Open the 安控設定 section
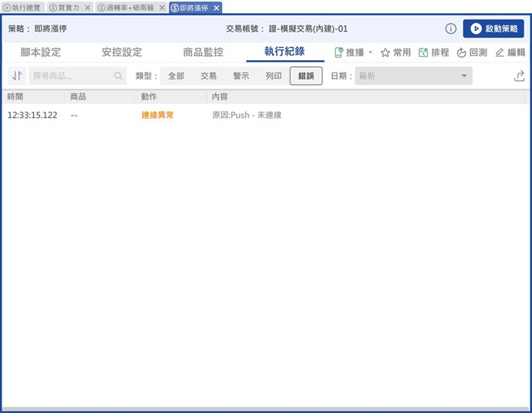The width and height of the screenshot is (532, 413). (x=122, y=52)
